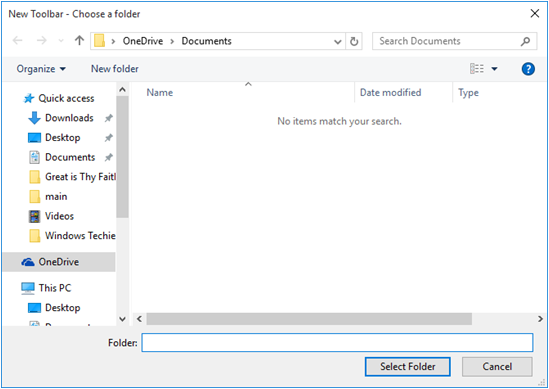
Task: Go back using the back arrow
Action: click(18, 41)
